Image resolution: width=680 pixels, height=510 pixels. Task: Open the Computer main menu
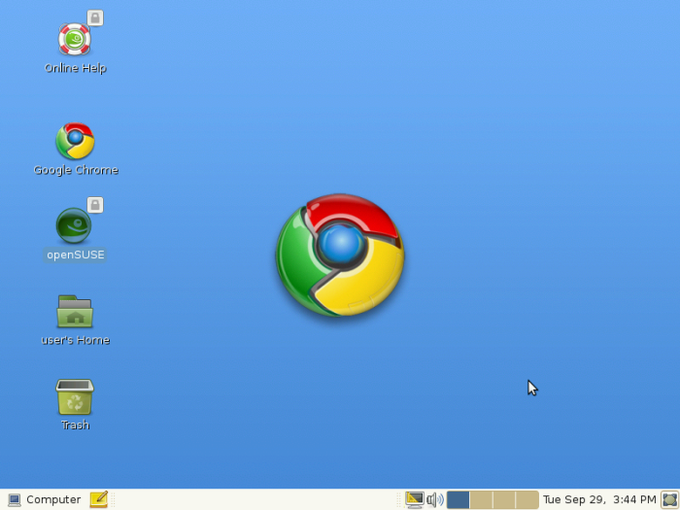tap(45, 500)
